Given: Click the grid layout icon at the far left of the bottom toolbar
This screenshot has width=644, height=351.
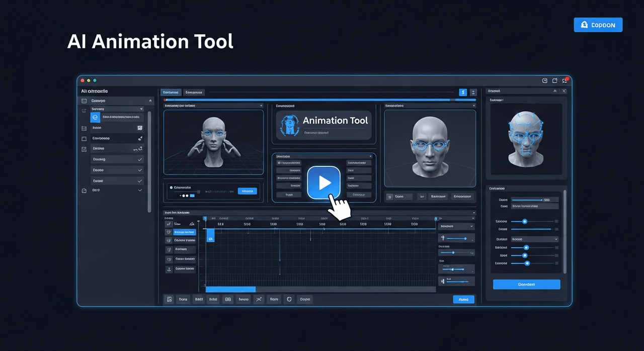Looking at the screenshot, I should point(170,299).
